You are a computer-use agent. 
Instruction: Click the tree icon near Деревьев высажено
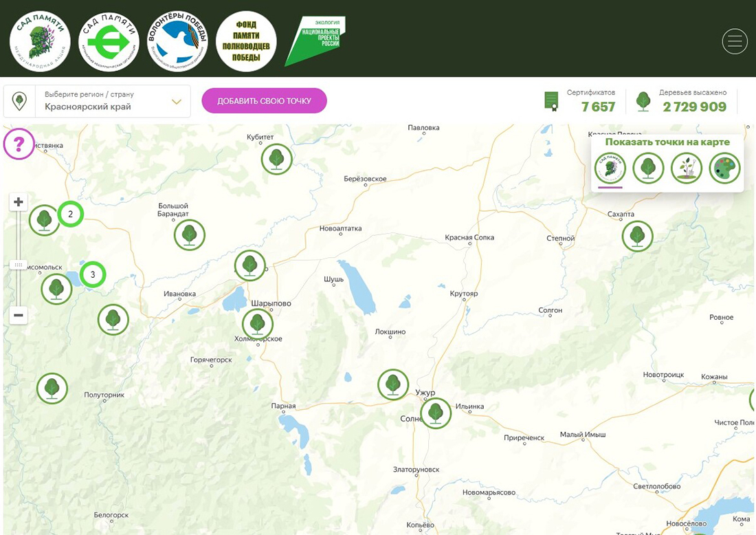coord(643,101)
